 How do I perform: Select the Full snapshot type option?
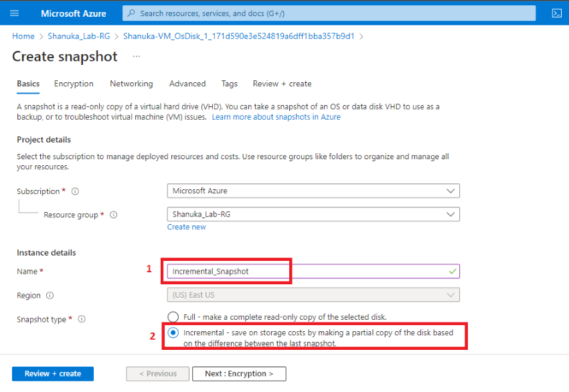coord(173,316)
